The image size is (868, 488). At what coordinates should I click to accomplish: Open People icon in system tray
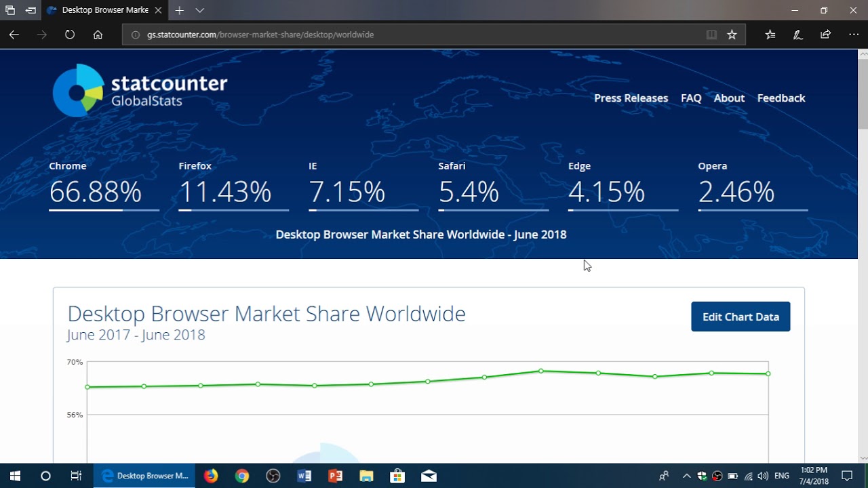[x=664, y=476]
